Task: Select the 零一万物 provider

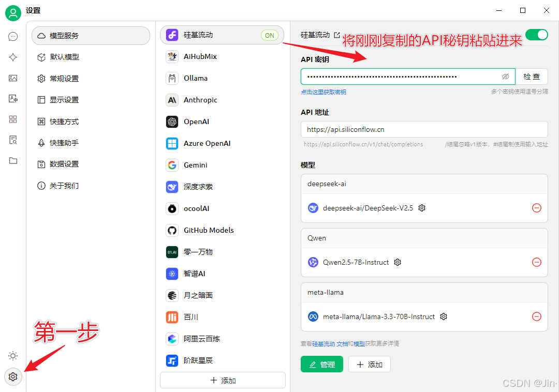Action: point(222,252)
